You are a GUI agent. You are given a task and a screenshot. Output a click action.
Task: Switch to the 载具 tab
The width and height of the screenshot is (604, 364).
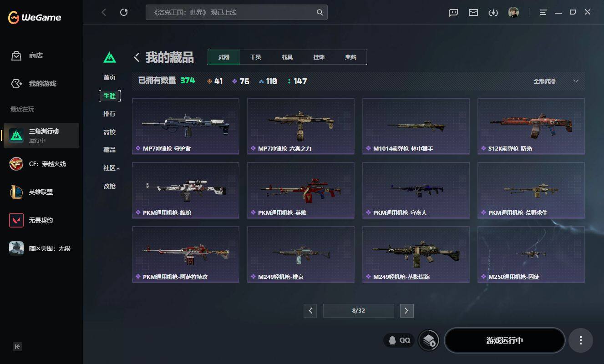click(287, 57)
